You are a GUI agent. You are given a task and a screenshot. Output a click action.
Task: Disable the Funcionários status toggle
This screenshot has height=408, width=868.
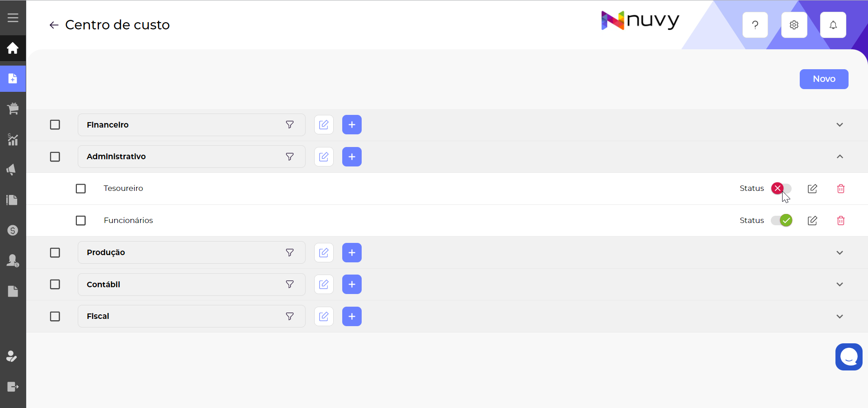781,220
